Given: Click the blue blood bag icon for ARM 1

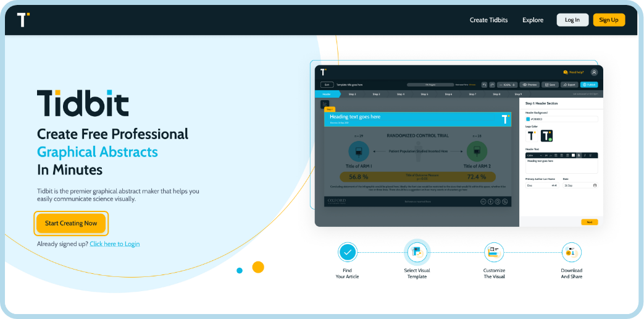Looking at the screenshot, I should 359,151.
